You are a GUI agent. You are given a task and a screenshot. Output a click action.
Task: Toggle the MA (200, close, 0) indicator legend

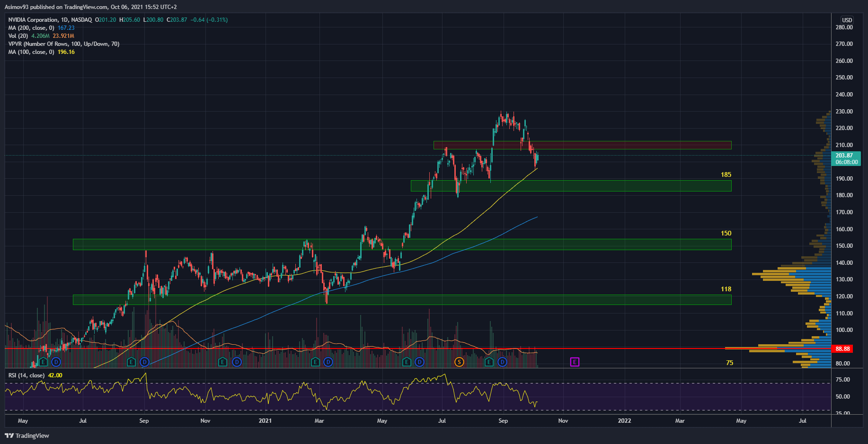31,28
